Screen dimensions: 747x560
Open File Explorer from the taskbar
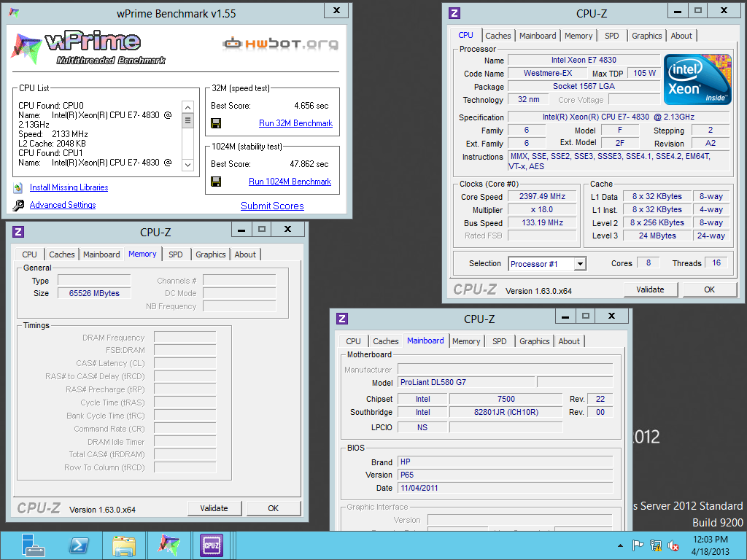124,545
